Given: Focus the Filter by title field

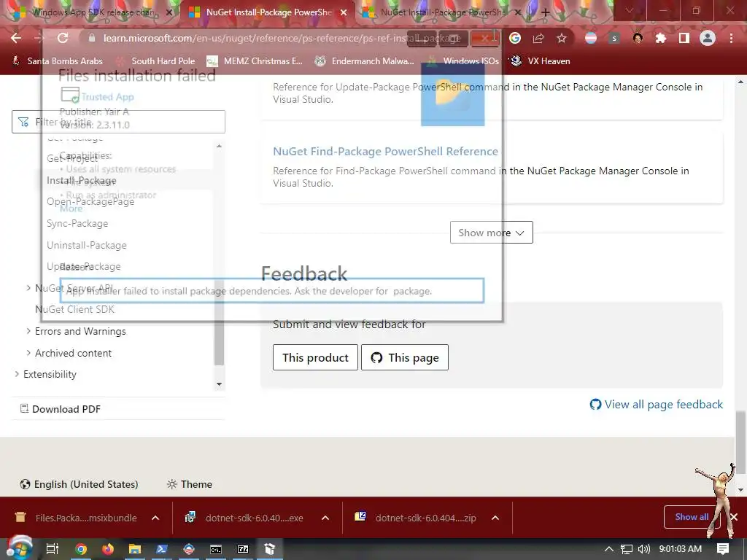Looking at the screenshot, I should pyautogui.click(x=118, y=122).
